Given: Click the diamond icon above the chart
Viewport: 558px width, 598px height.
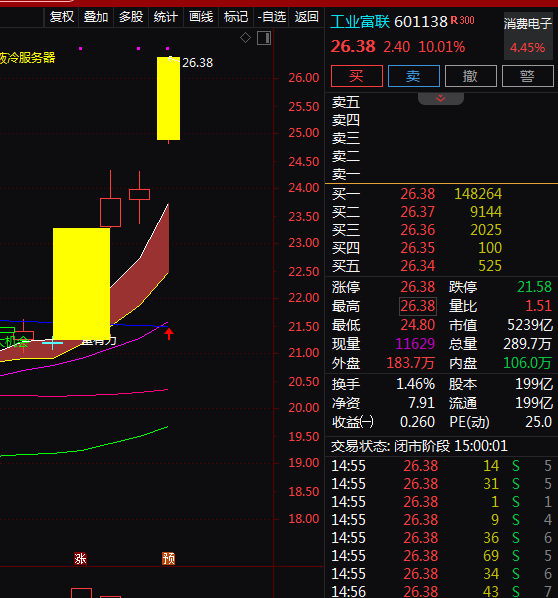Looking at the screenshot, I should point(245,38).
